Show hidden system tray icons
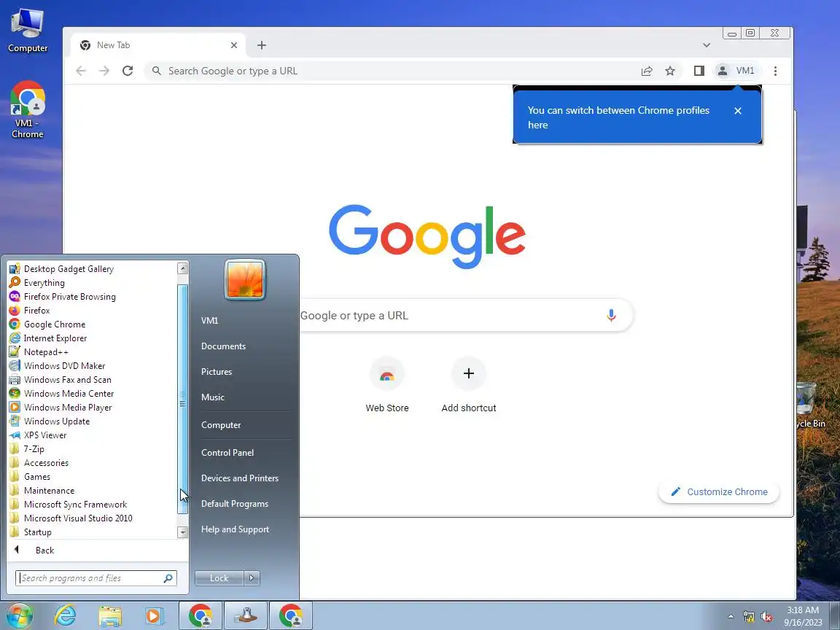This screenshot has width=840, height=630. (x=731, y=617)
